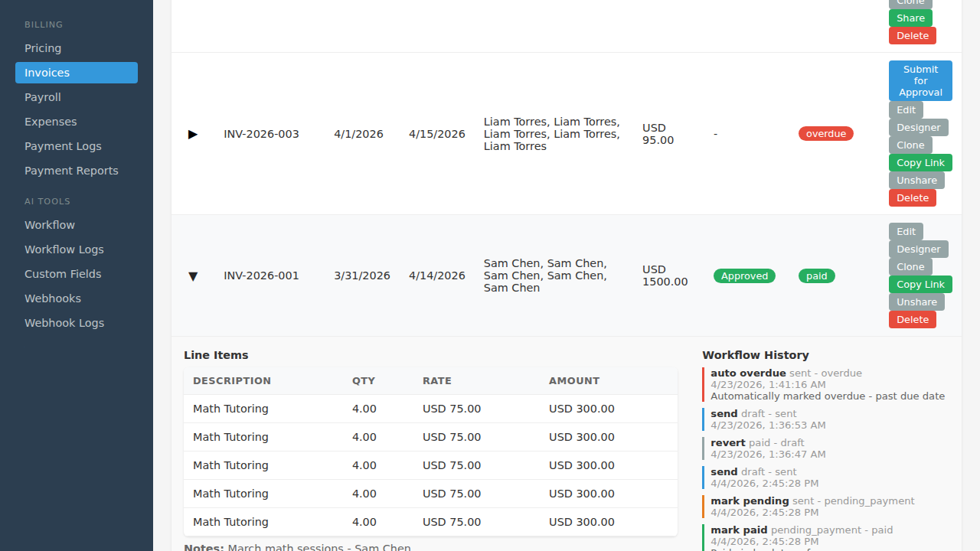Open Expenses from the sidebar
The width and height of the screenshot is (980, 551).
click(77, 122)
